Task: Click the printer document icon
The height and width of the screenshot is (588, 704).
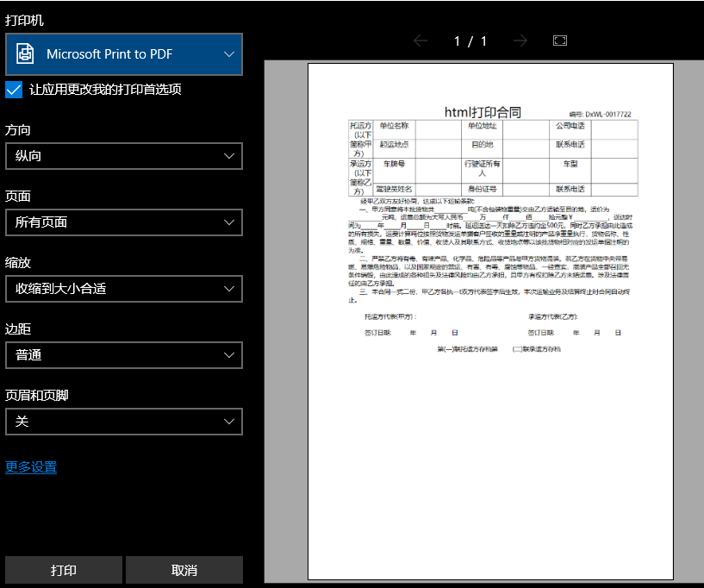Action: pos(25,54)
